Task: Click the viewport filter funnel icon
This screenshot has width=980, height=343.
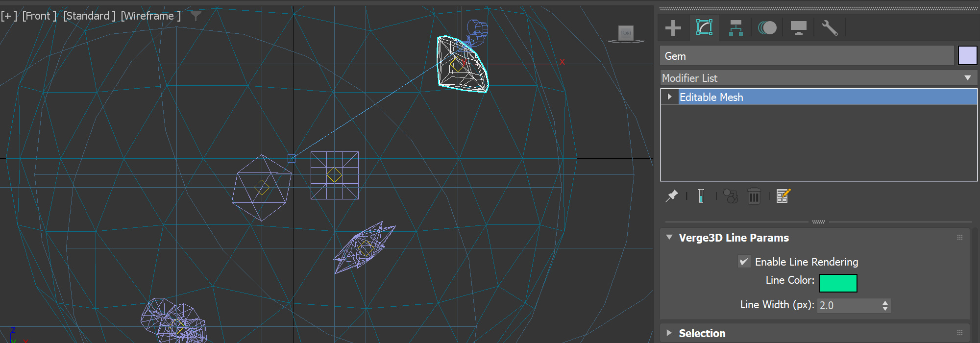Action: (196, 16)
